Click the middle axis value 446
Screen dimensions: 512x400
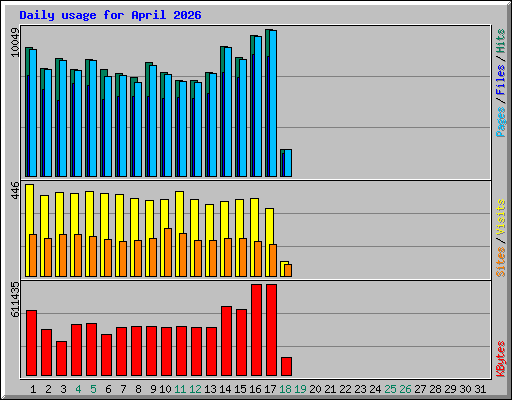point(15,190)
